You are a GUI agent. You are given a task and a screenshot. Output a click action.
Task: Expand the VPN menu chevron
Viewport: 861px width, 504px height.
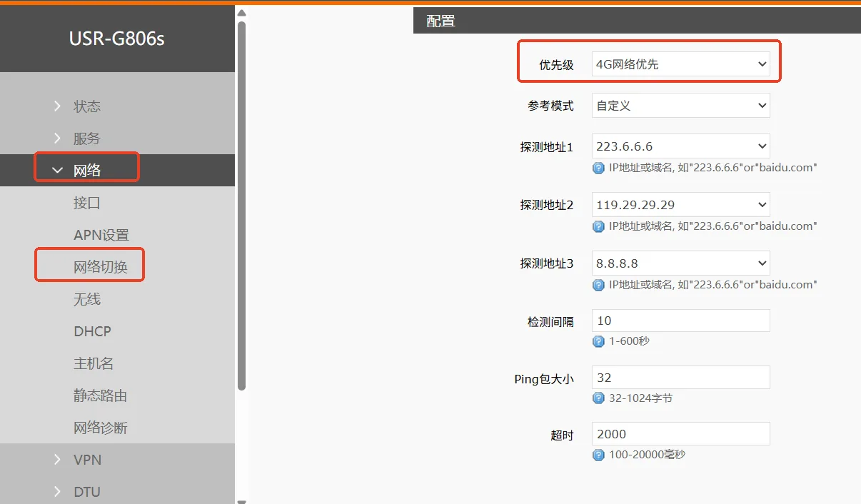57,460
